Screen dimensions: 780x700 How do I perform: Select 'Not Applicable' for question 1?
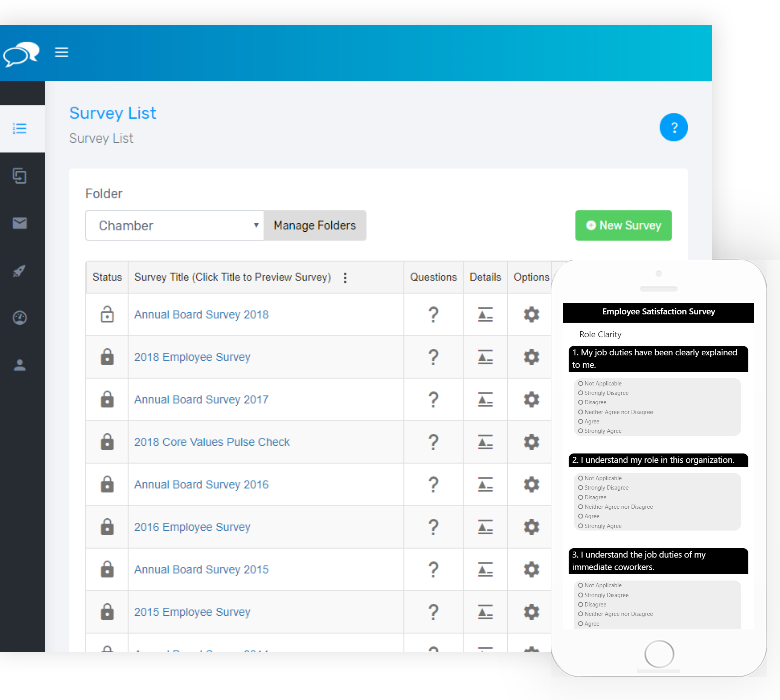click(x=581, y=384)
